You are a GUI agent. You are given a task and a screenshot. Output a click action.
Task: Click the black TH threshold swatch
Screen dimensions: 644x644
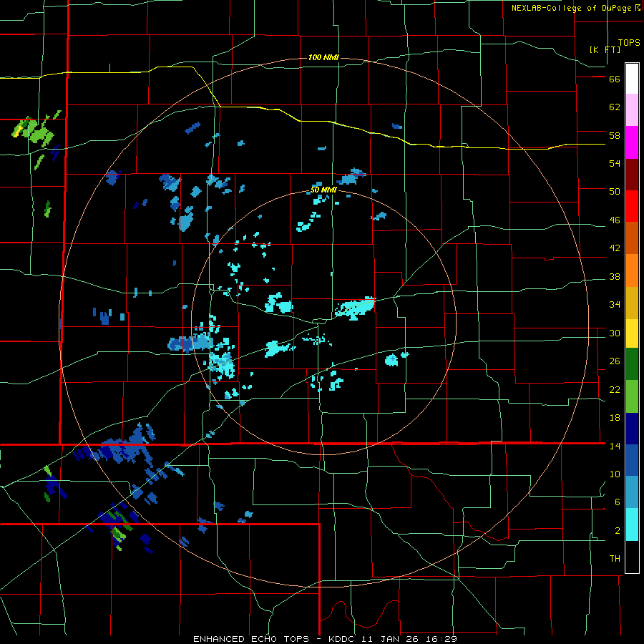(632, 557)
